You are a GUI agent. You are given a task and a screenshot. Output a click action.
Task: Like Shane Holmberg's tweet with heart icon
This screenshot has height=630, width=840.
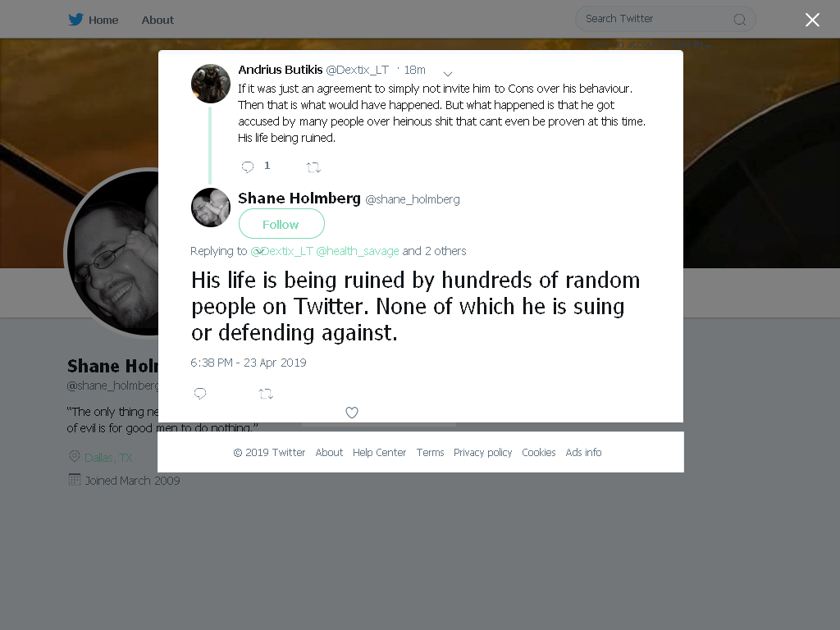click(351, 413)
